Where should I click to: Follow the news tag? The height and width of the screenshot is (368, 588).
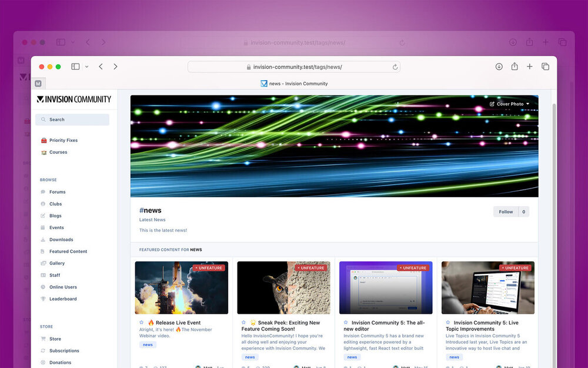coord(506,212)
